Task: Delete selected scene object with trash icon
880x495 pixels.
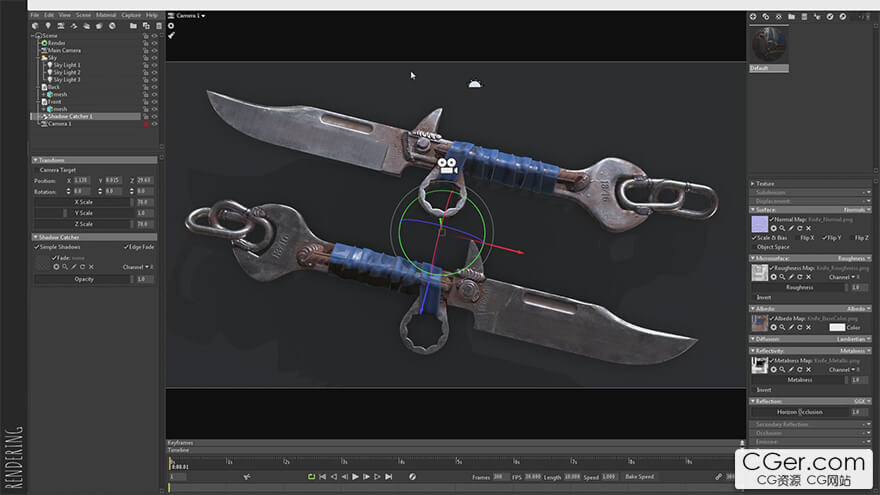Action: tap(159, 26)
